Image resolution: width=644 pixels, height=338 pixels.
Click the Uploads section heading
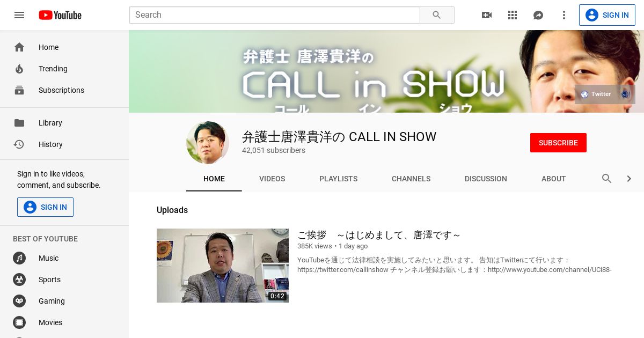[172, 210]
